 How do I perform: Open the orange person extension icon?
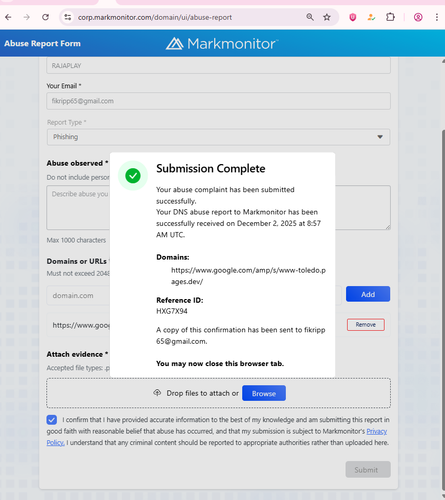371,17
